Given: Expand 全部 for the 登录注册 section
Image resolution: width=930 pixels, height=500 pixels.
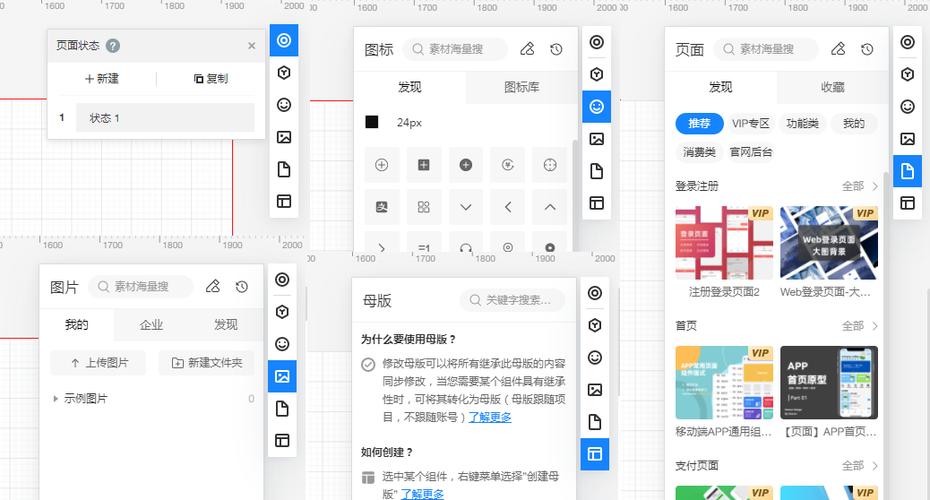Looking at the screenshot, I should point(859,186).
